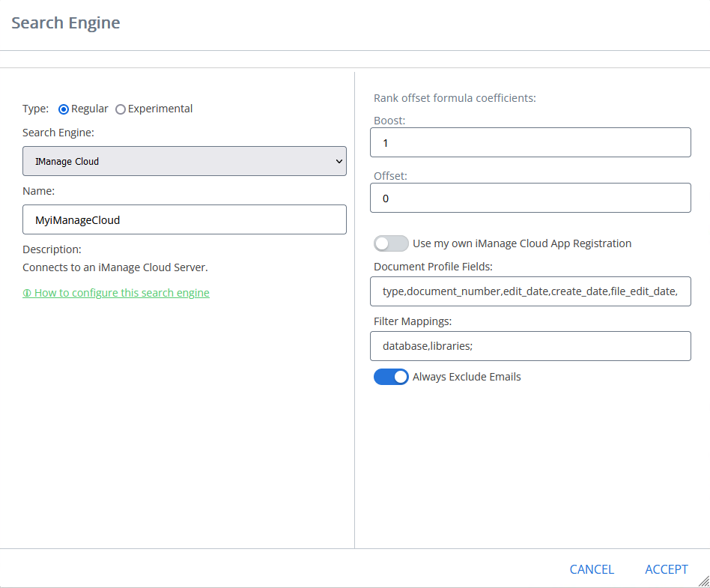Click into the Offset input field
This screenshot has height=588, width=710.
click(530, 198)
